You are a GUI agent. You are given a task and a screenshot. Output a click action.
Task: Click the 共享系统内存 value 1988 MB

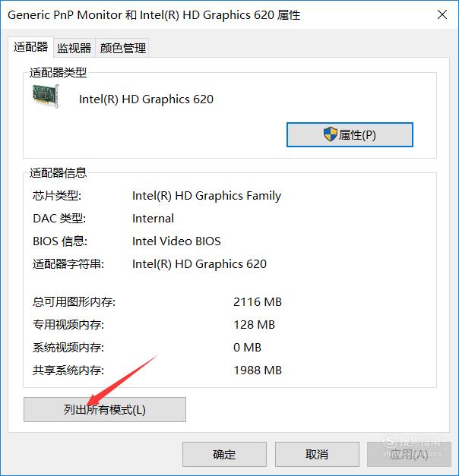(258, 370)
